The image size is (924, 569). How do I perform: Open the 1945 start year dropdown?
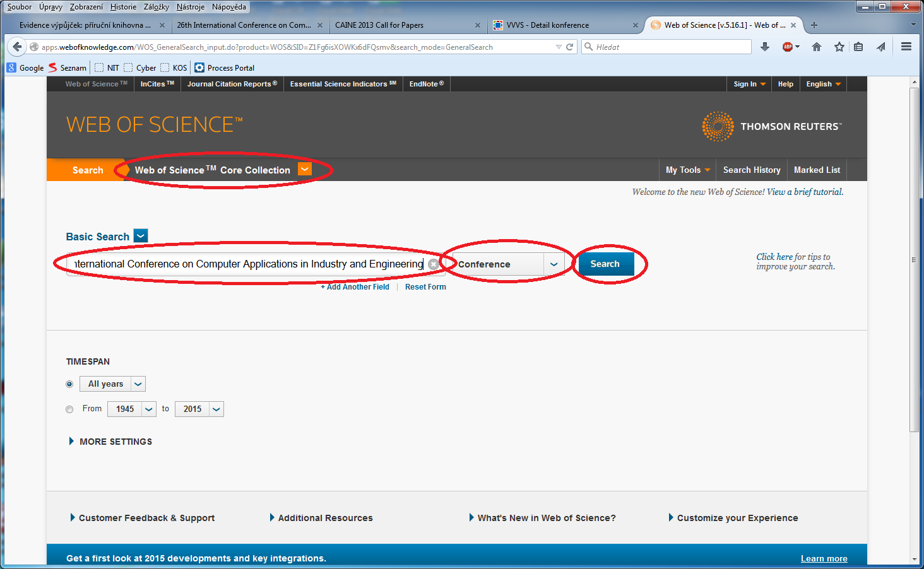click(132, 409)
